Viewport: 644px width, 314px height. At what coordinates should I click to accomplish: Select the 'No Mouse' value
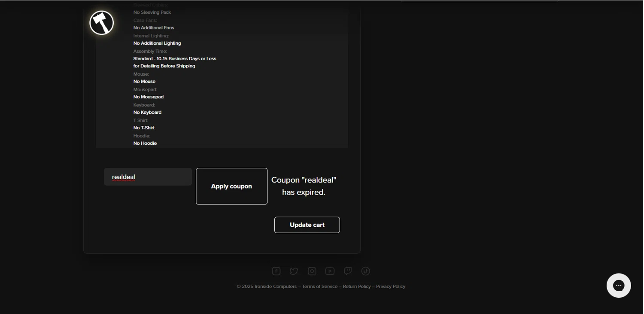pos(144,82)
